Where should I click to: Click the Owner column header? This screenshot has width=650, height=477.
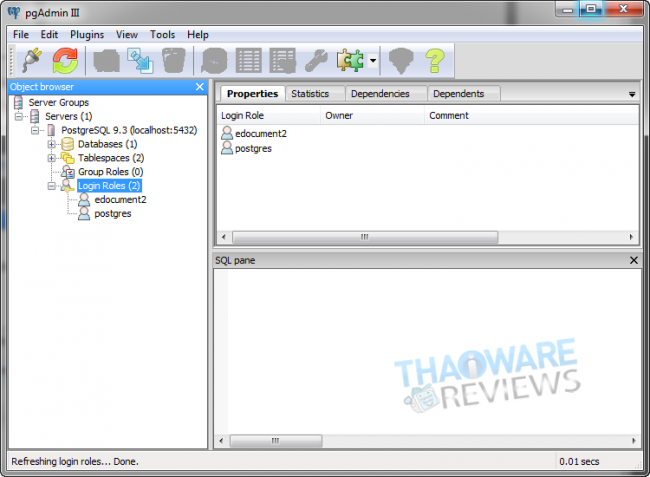372,116
